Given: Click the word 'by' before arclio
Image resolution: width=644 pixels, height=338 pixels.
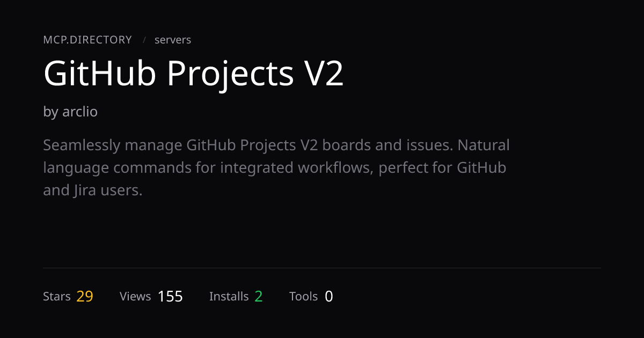Looking at the screenshot, I should pyautogui.click(x=50, y=112).
